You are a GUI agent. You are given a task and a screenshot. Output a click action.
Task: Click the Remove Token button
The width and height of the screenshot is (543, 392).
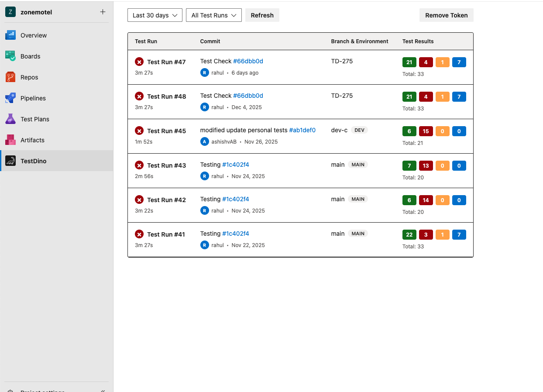(x=446, y=15)
